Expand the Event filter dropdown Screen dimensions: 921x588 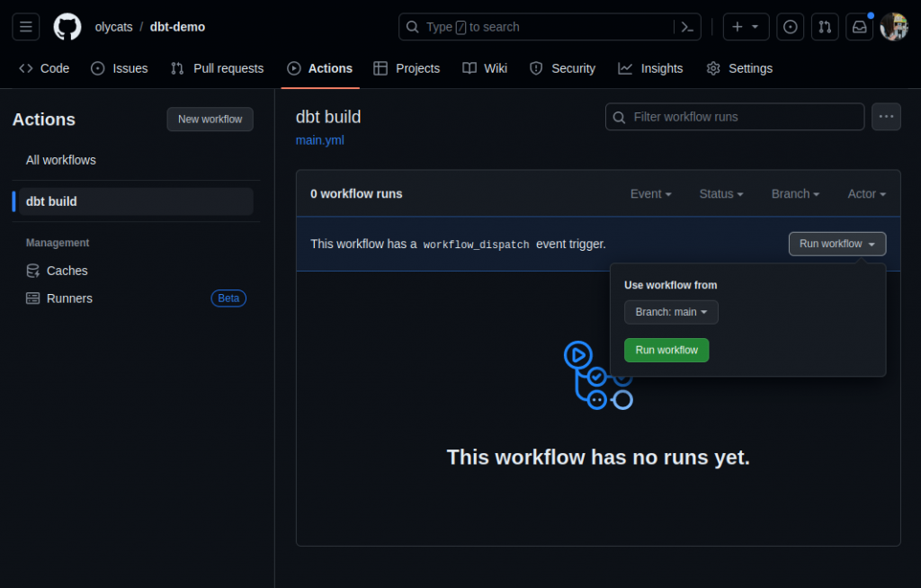(x=651, y=194)
